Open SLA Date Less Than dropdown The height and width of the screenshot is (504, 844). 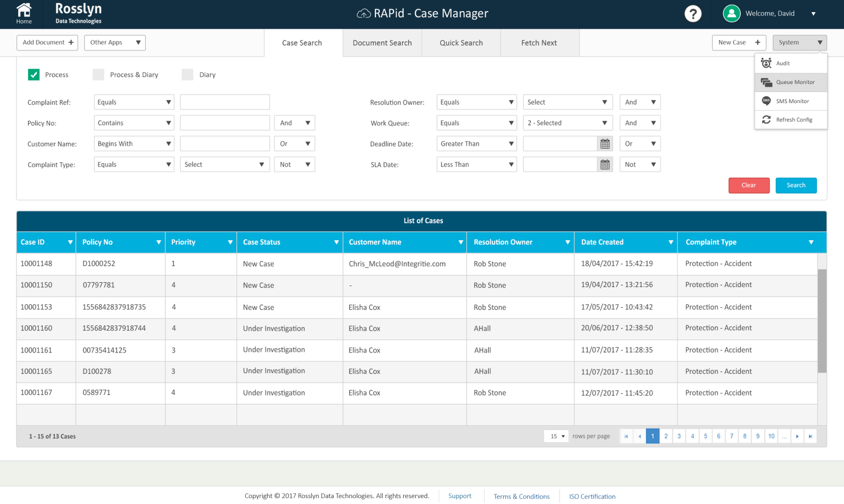477,164
